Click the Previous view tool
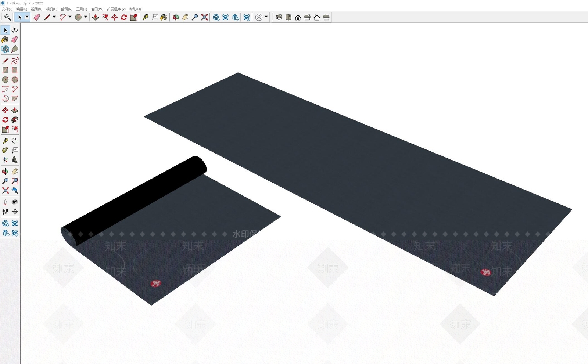Viewport: 588px width, 364px height. point(15,191)
